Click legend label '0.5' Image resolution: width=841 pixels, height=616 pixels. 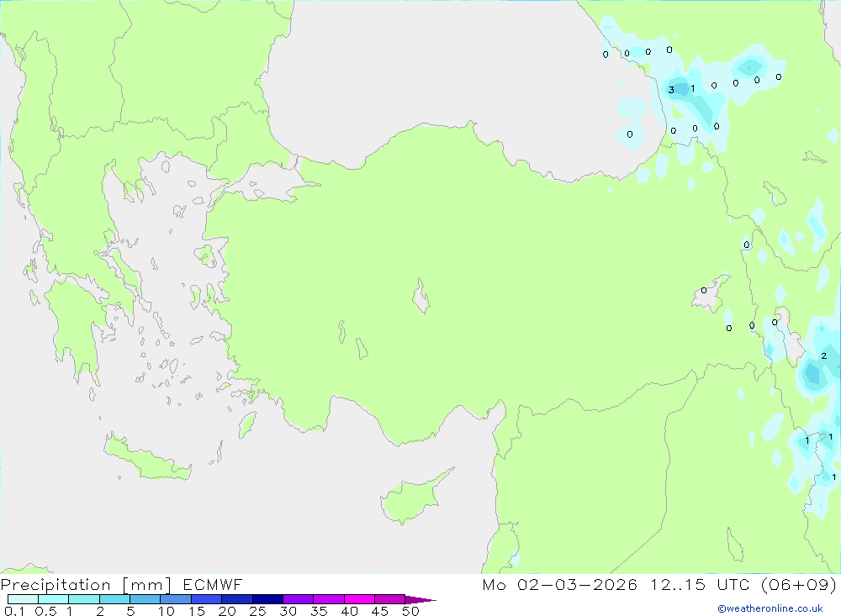[45, 611]
